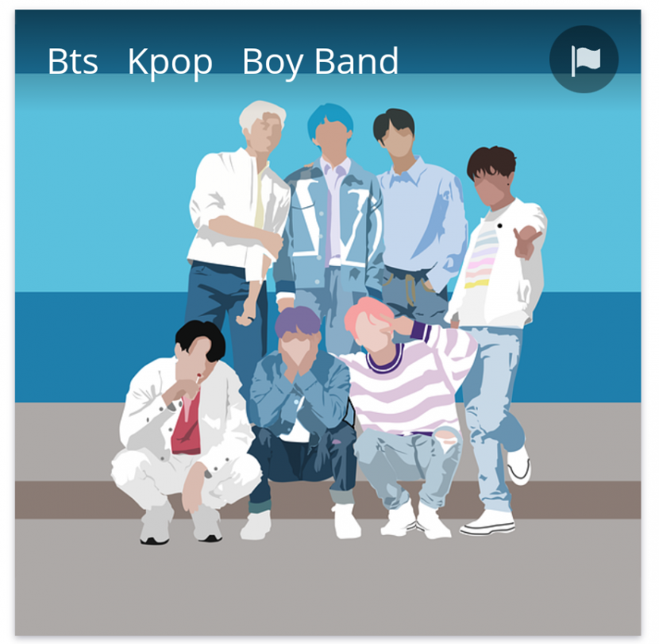Click the red shirt of the crouching figure
Image resolution: width=659 pixels, height=644 pixels.
pos(187,425)
